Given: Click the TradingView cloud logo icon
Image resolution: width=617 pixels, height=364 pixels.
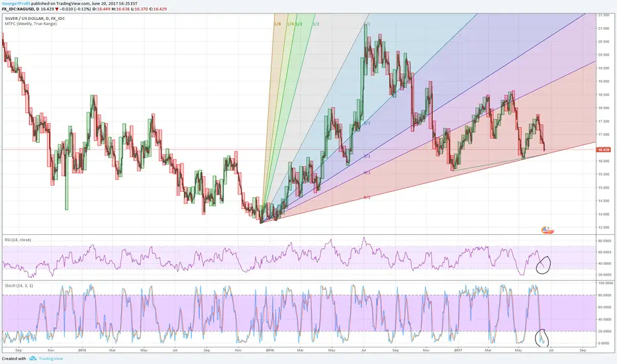Looking at the screenshot, I should tap(32, 359).
